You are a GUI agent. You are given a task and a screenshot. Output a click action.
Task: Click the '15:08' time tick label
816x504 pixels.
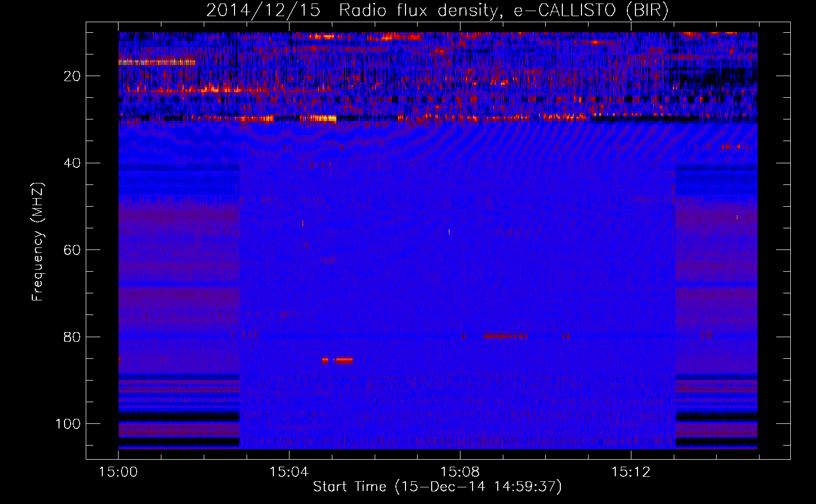460,472
